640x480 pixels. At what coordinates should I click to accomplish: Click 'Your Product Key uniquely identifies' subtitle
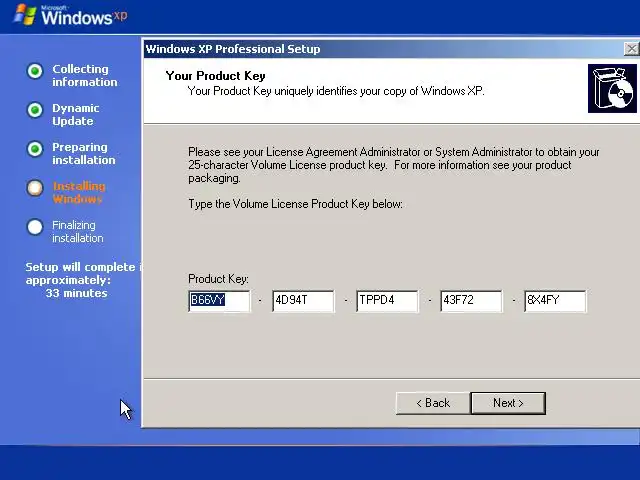(x=336, y=91)
